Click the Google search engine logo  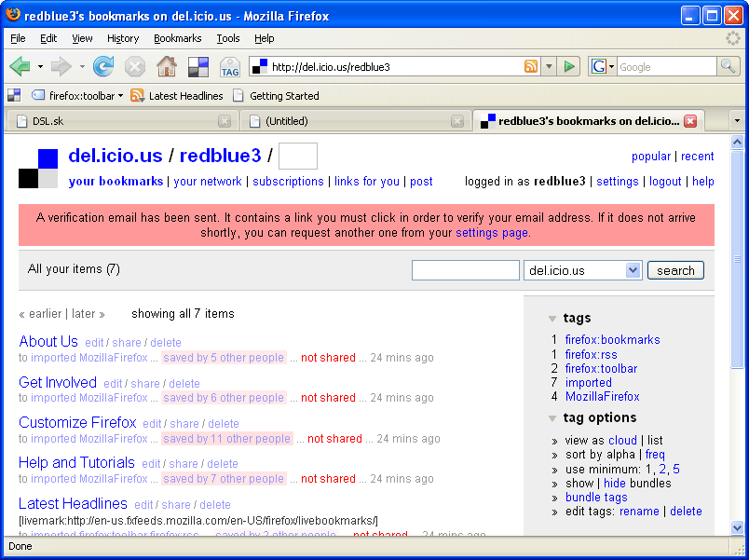pos(598,66)
